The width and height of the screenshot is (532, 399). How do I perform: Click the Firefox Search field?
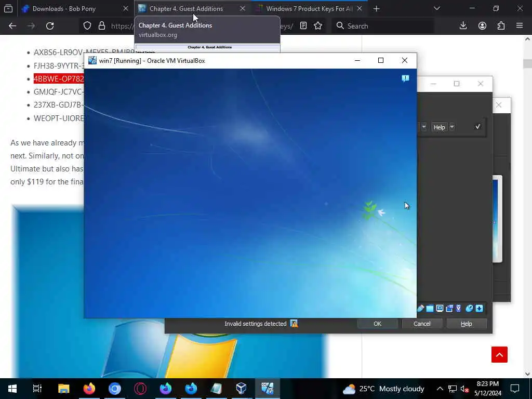click(383, 26)
